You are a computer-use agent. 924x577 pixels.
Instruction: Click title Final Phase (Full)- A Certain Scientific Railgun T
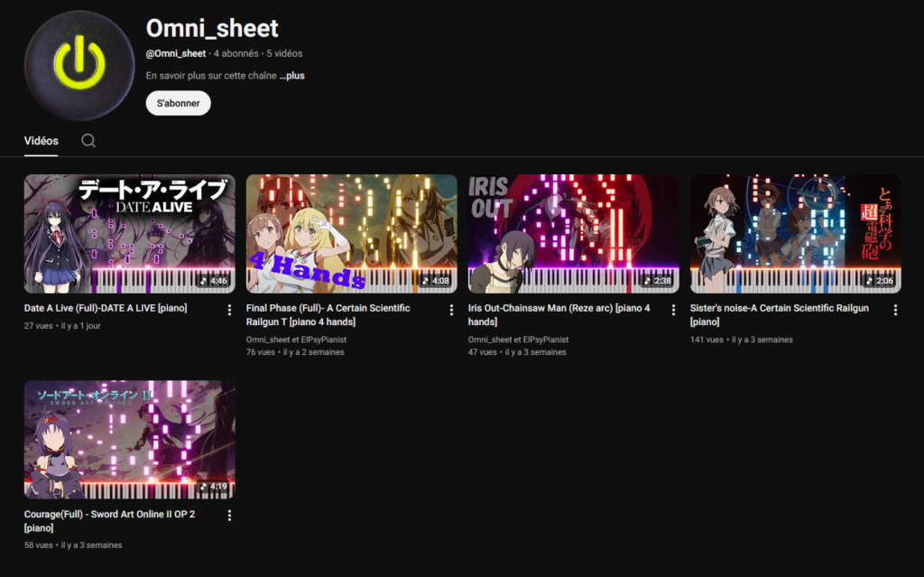tap(328, 315)
